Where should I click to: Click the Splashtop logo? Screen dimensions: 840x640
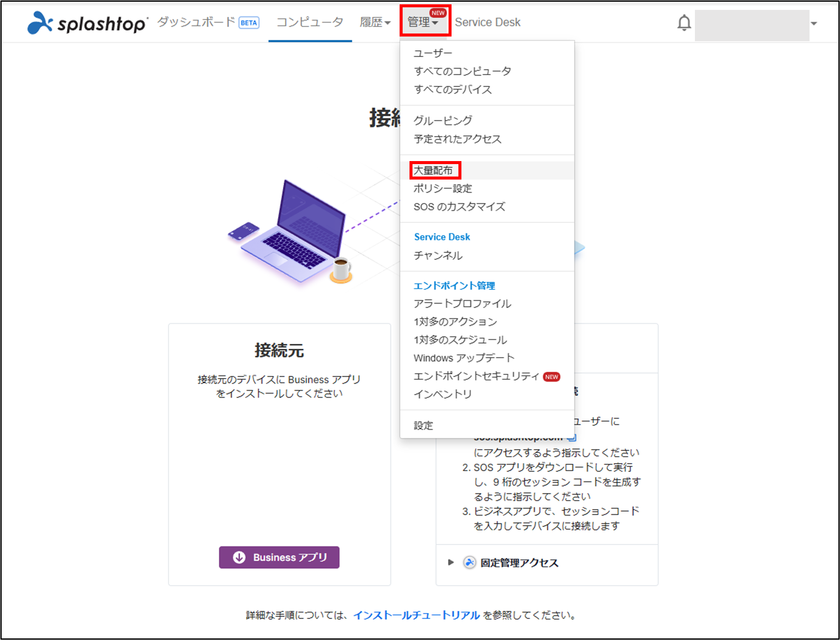pos(88,22)
